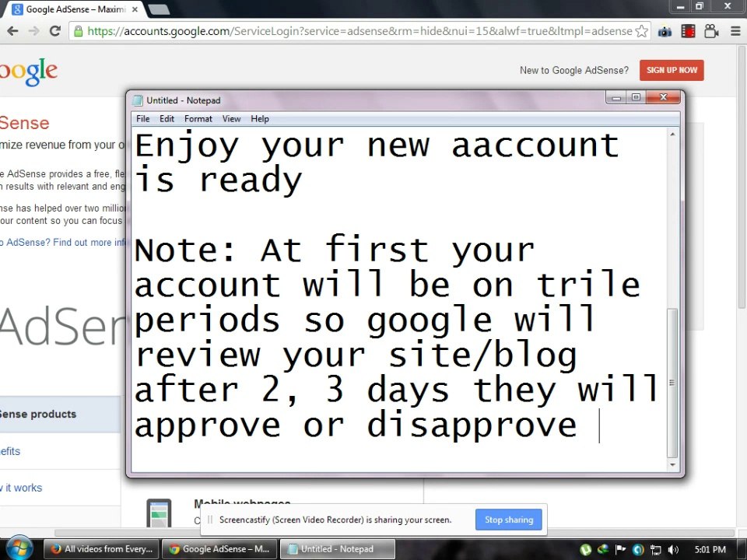Minimize the Chrome window
Screen dimensions: 747x560
click(680, 6)
